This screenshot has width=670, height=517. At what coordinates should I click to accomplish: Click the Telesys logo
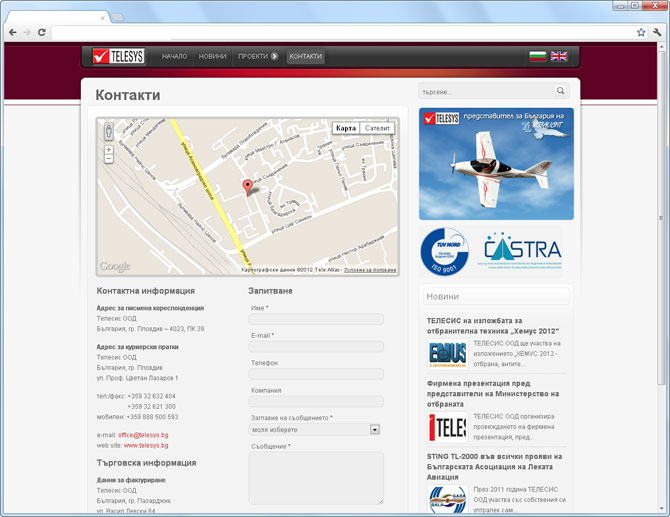[119, 56]
